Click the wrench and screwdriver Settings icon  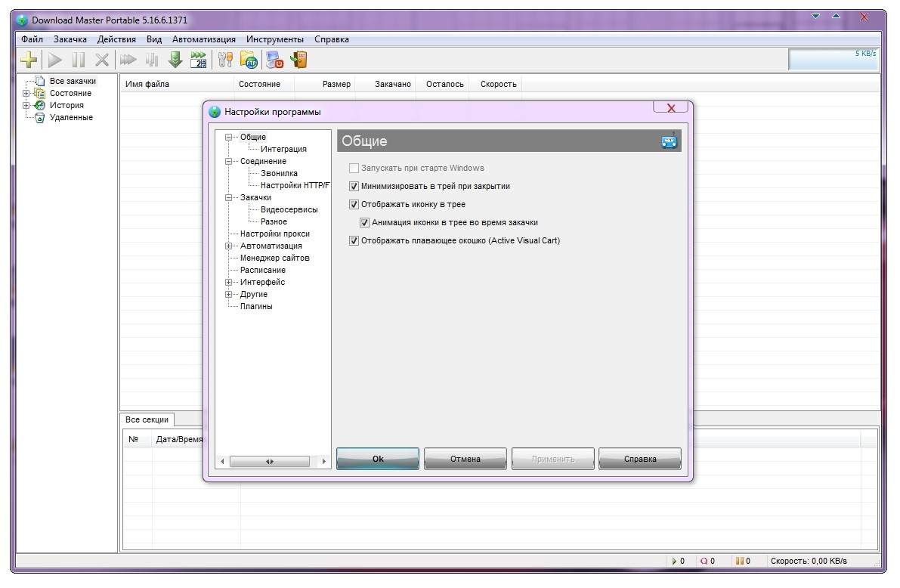pyautogui.click(x=225, y=59)
